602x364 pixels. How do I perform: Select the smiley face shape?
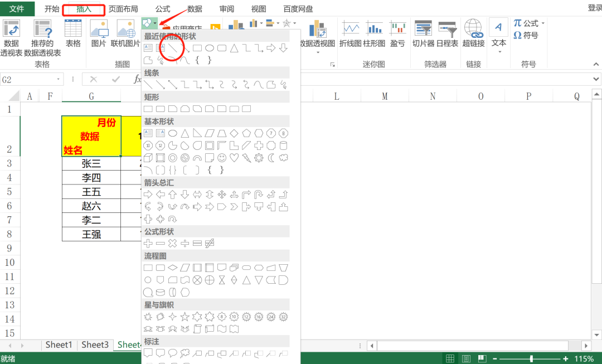pos(222,158)
